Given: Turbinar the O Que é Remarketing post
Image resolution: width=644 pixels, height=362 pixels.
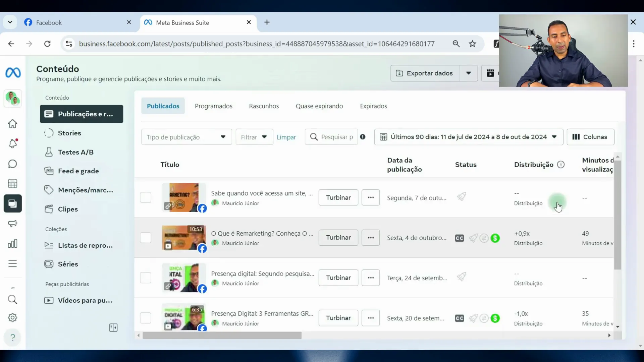Looking at the screenshot, I should (x=338, y=238).
